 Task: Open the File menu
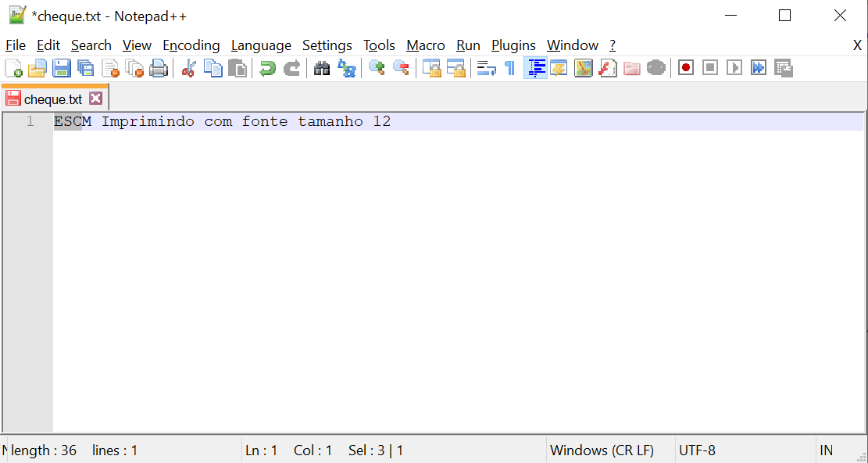(16, 45)
